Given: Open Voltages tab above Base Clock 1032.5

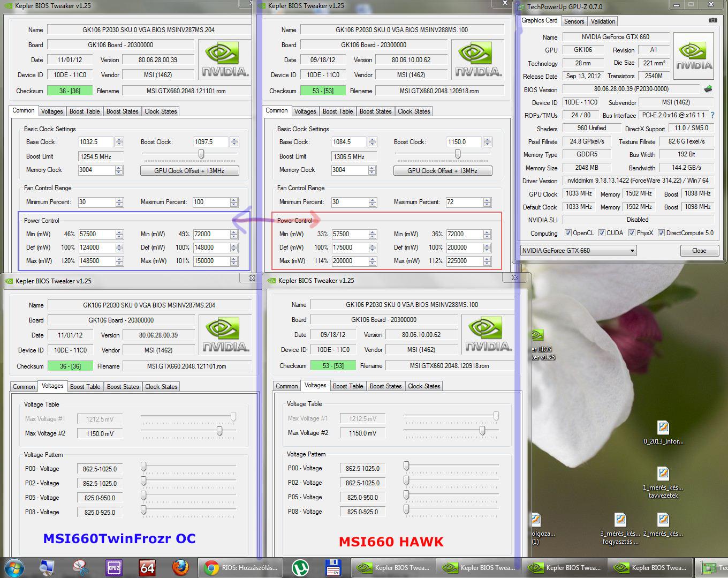Looking at the screenshot, I should tap(52, 111).
